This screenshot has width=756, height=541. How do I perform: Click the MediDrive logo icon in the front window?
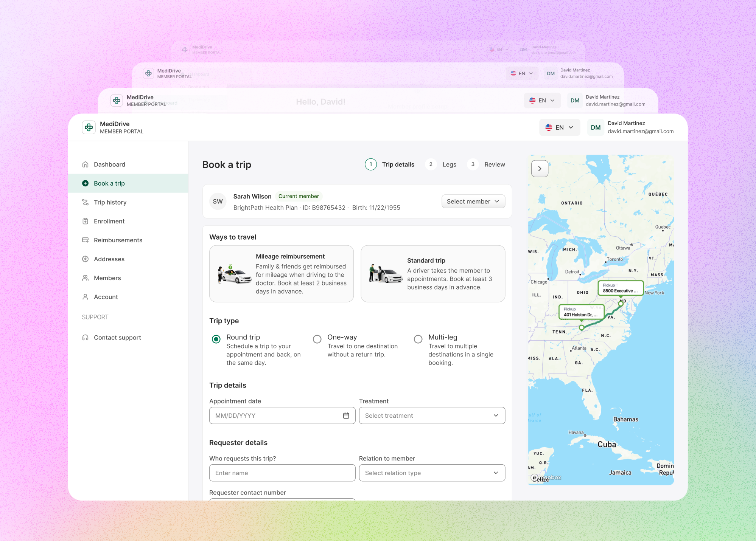[x=89, y=127]
